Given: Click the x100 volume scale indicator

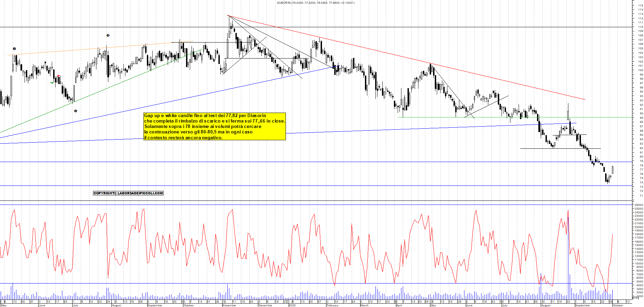Looking at the screenshot, I should tap(635, 298).
